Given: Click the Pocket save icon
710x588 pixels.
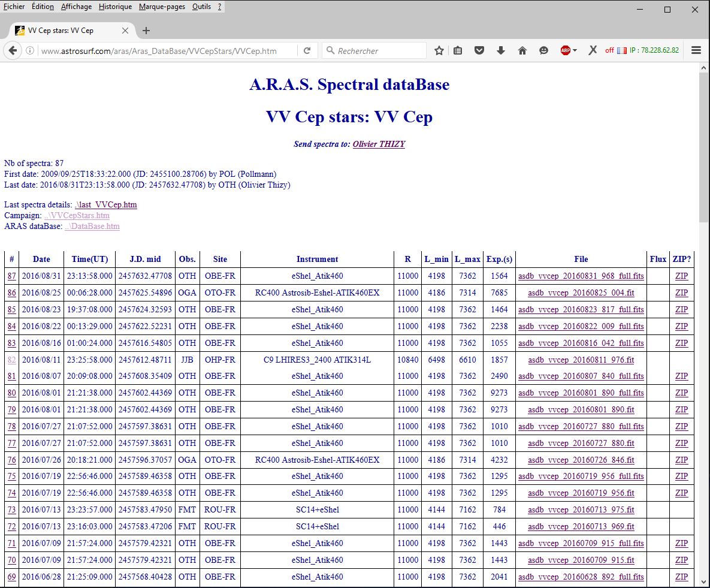Looking at the screenshot, I should coord(479,50).
